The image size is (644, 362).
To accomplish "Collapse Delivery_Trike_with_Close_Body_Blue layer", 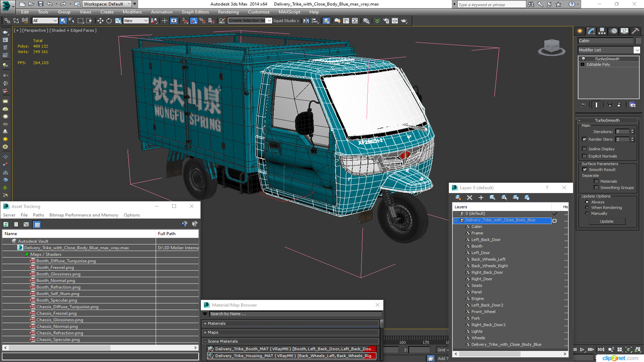I will pyautogui.click(x=456, y=220).
